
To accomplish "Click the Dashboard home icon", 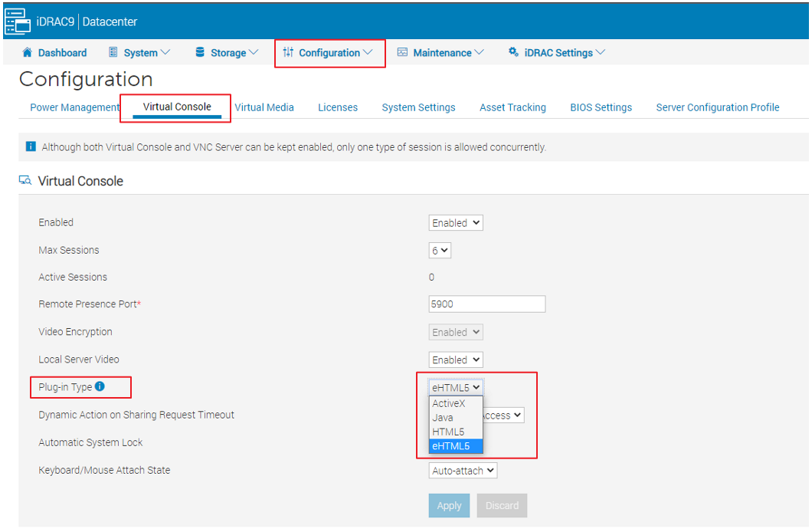I will pyautogui.click(x=28, y=52).
